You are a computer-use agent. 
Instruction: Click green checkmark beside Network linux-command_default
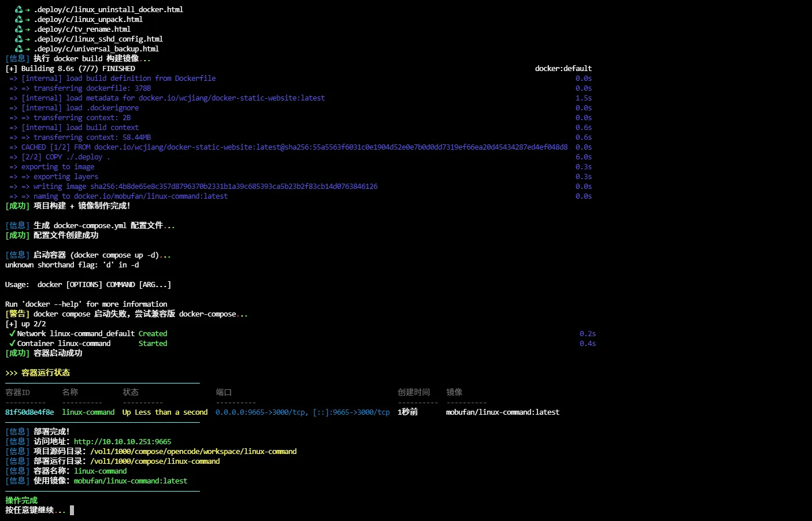pyautogui.click(x=12, y=334)
